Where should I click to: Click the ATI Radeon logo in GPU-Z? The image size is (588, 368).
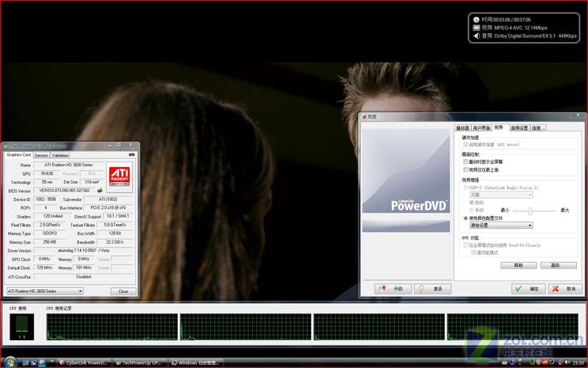coord(119,177)
